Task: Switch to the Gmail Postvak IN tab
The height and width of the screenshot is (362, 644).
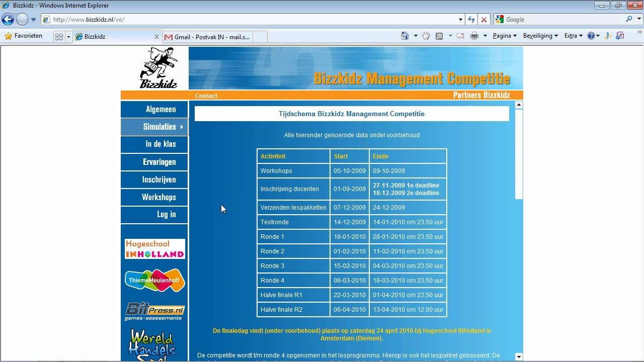Action: pyautogui.click(x=207, y=37)
